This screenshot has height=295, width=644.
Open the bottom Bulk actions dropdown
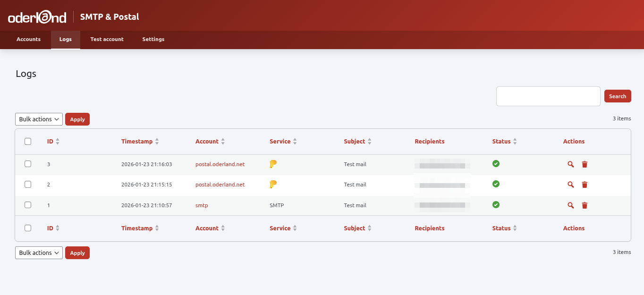[x=39, y=253]
